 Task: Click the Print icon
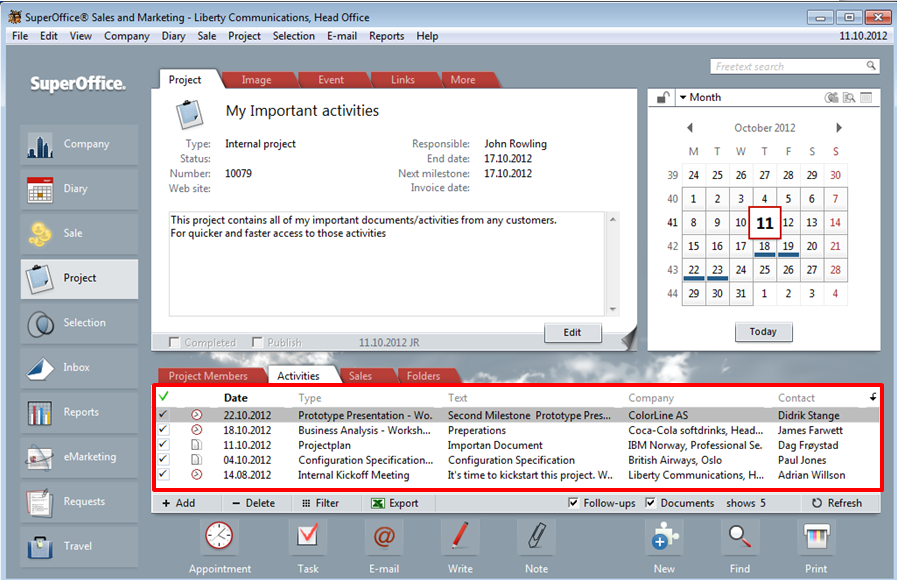[x=816, y=536]
